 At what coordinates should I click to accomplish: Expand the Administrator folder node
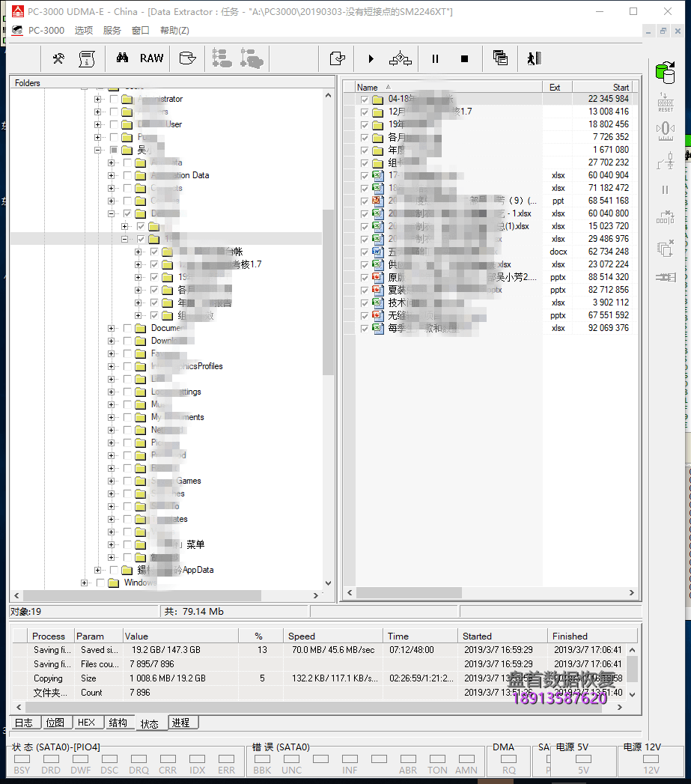(98, 99)
